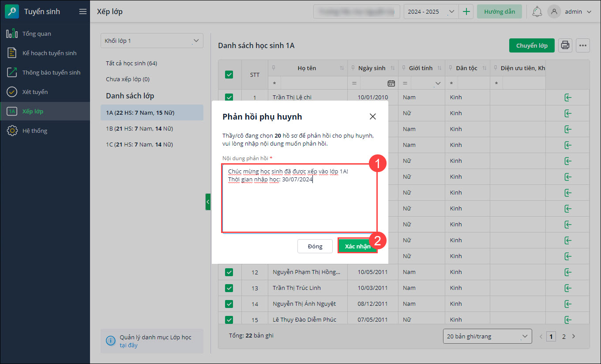The image size is (601, 364).
Task: Open the Diện ưu tiên filter operator
Action: pyautogui.click(x=496, y=83)
